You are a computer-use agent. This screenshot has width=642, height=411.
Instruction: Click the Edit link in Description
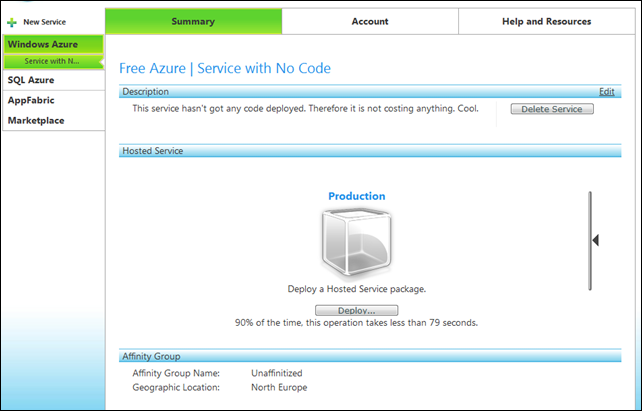(x=606, y=92)
